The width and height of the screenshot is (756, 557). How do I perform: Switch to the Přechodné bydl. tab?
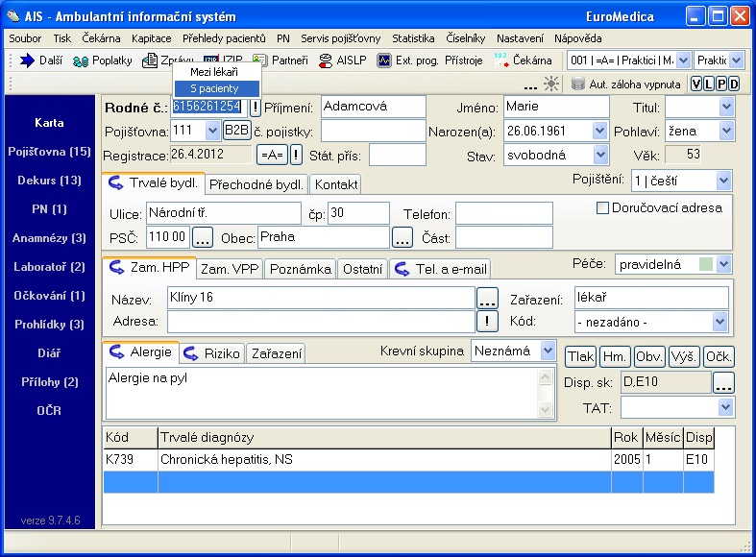[257, 184]
